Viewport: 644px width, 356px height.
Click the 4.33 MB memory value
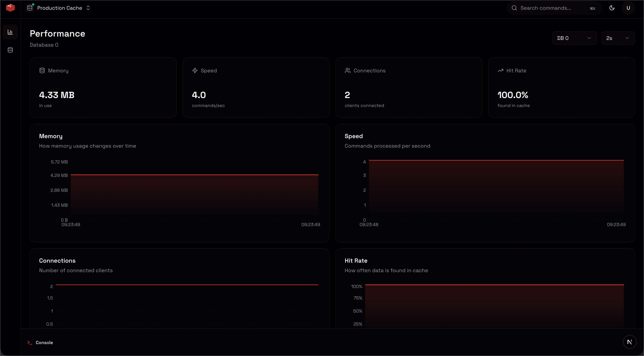[57, 95]
